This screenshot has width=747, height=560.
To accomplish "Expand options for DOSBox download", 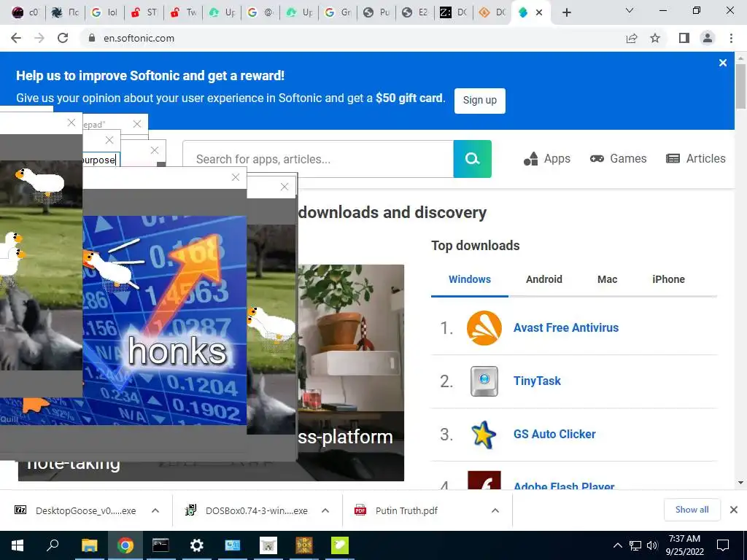I will click(325, 510).
